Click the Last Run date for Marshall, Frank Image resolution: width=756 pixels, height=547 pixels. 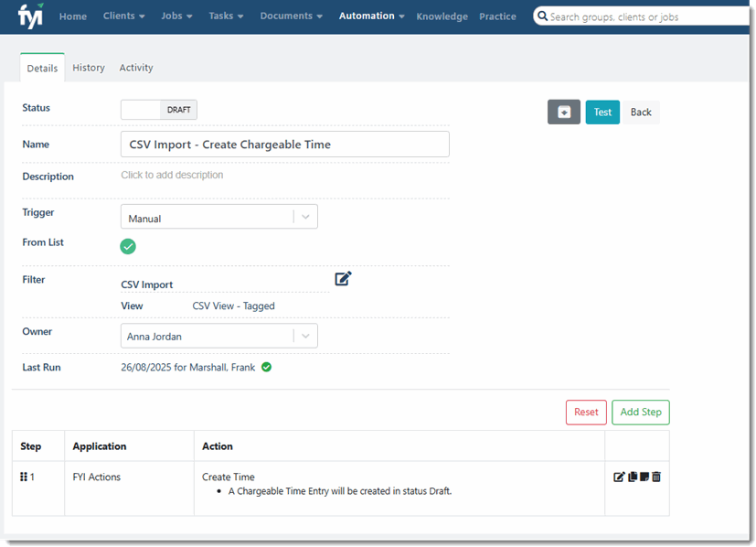(188, 367)
